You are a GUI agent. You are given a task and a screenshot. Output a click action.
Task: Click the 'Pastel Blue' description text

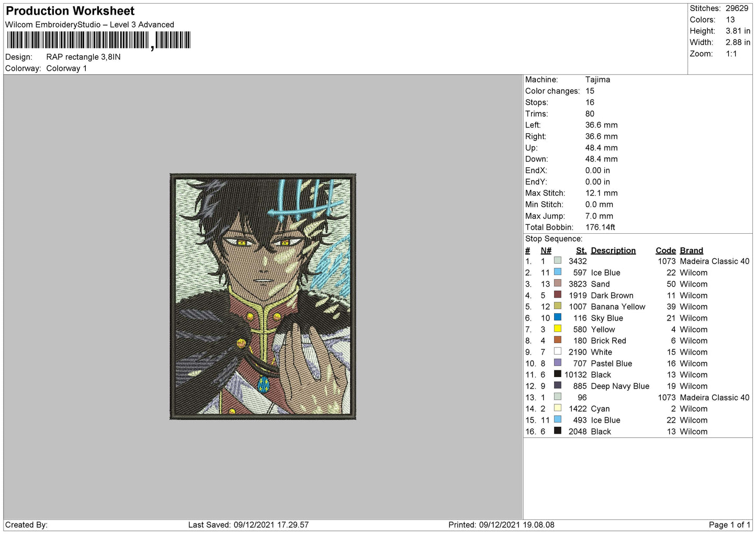click(x=611, y=363)
